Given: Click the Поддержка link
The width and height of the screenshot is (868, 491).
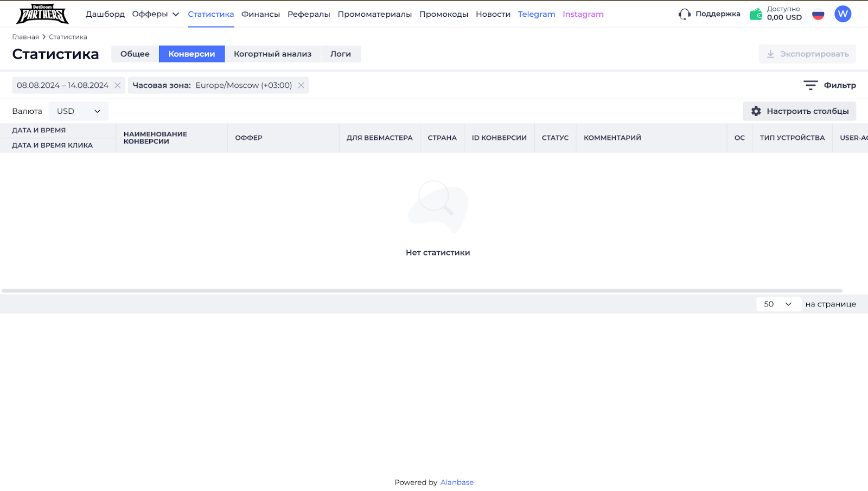Looking at the screenshot, I should [x=718, y=14].
